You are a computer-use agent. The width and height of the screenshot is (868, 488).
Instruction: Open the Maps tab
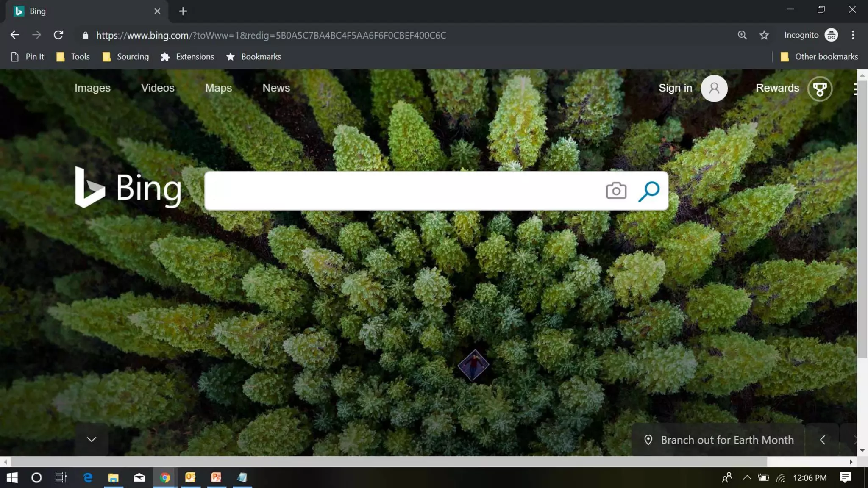(x=218, y=88)
